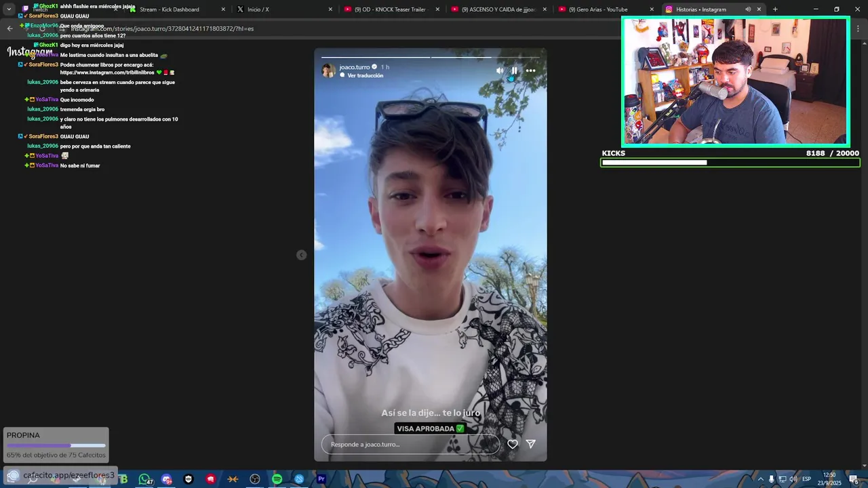Mute the Historias Instagram tab via speaker icon

pyautogui.click(x=748, y=9)
